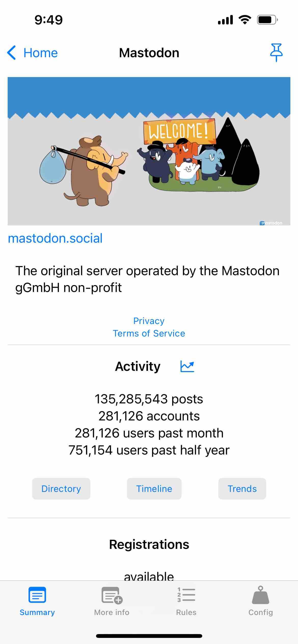Image resolution: width=298 pixels, height=644 pixels.
Task: Switch to the Rules tab
Action: (186, 612)
